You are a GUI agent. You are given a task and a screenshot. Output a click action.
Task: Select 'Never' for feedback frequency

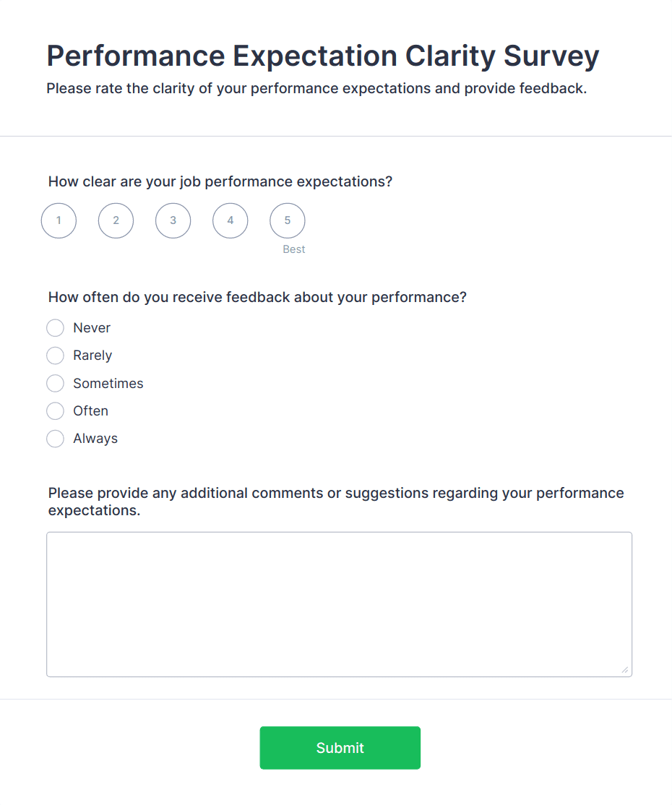[x=55, y=327]
